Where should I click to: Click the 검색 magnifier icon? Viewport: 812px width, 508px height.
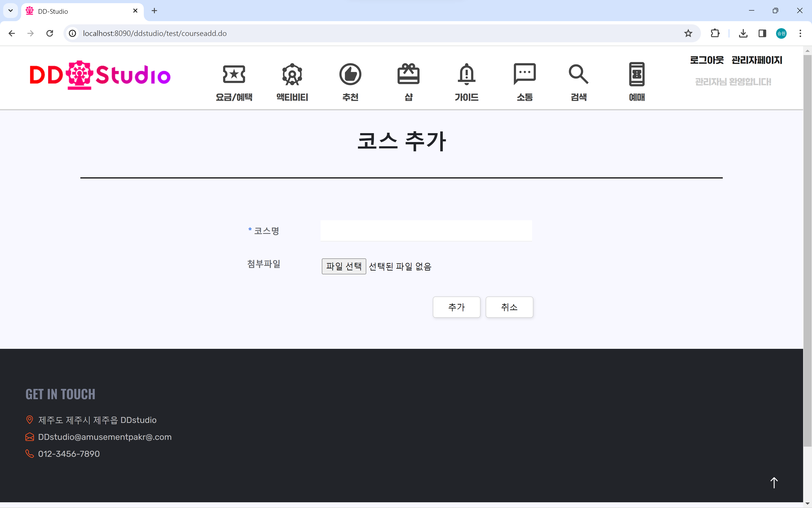click(579, 74)
